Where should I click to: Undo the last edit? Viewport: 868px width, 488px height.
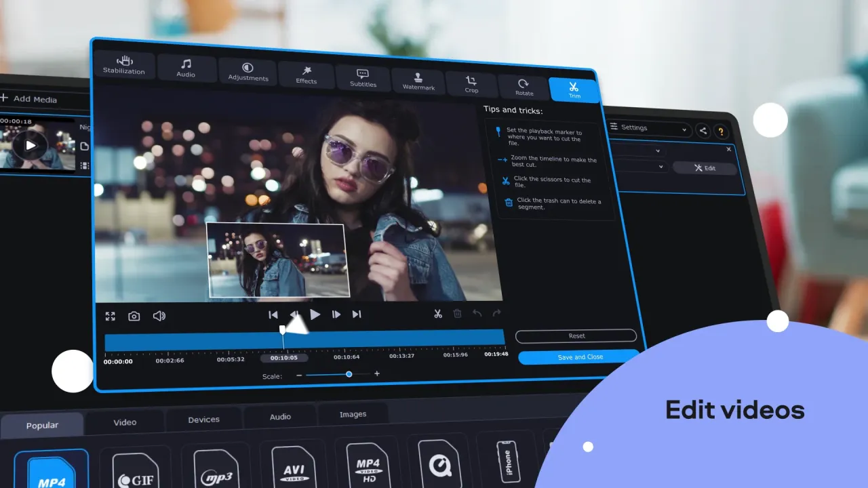tap(477, 313)
